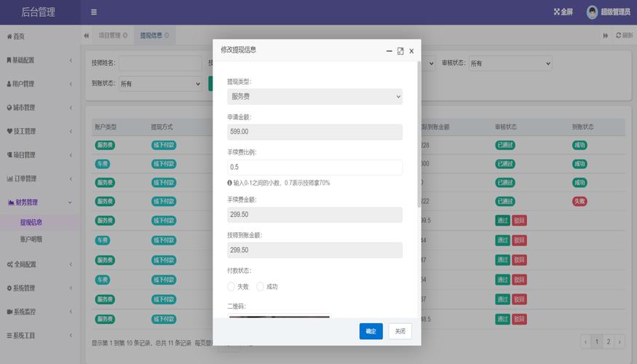
Task: Click the 失败 status badge in the table
Action: [x=579, y=202]
